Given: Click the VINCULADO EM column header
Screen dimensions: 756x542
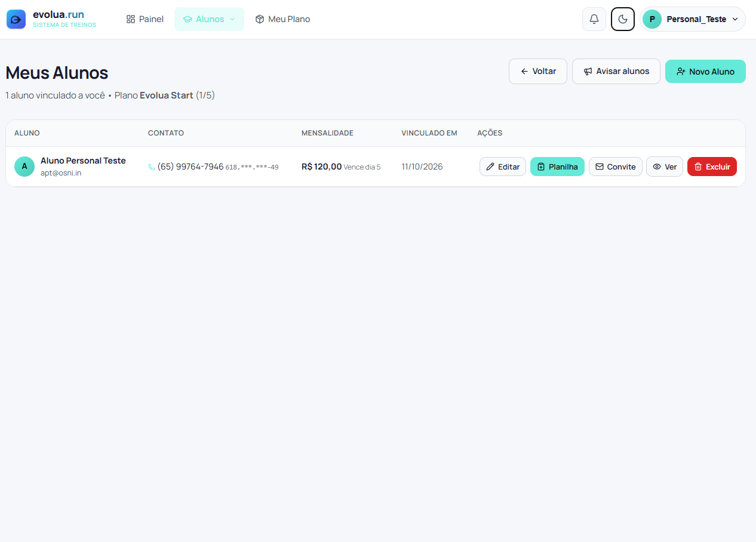Looking at the screenshot, I should [429, 133].
